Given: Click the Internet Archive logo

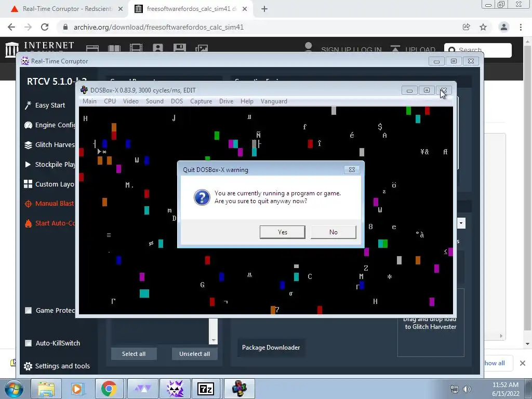Looking at the screenshot, I should [x=40, y=49].
